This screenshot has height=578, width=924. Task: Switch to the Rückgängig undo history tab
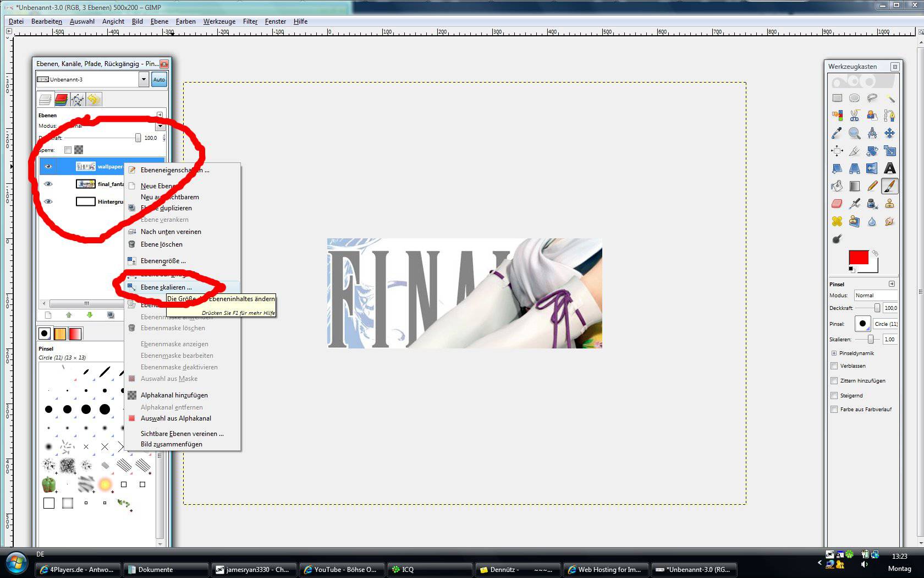(94, 100)
